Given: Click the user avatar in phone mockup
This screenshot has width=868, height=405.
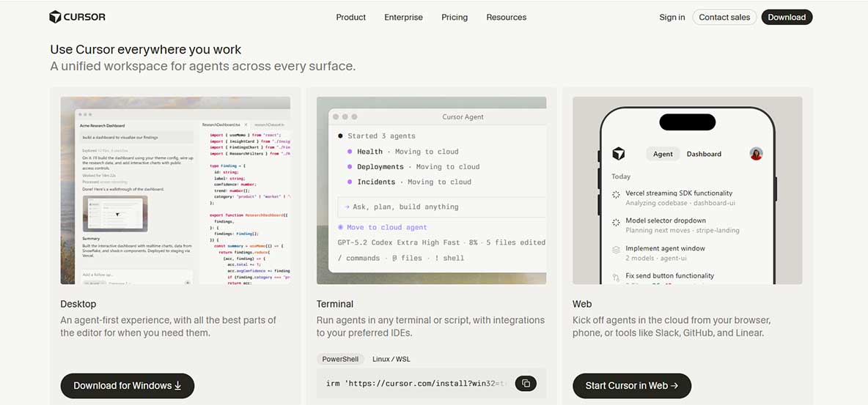Looking at the screenshot, I should 756,154.
